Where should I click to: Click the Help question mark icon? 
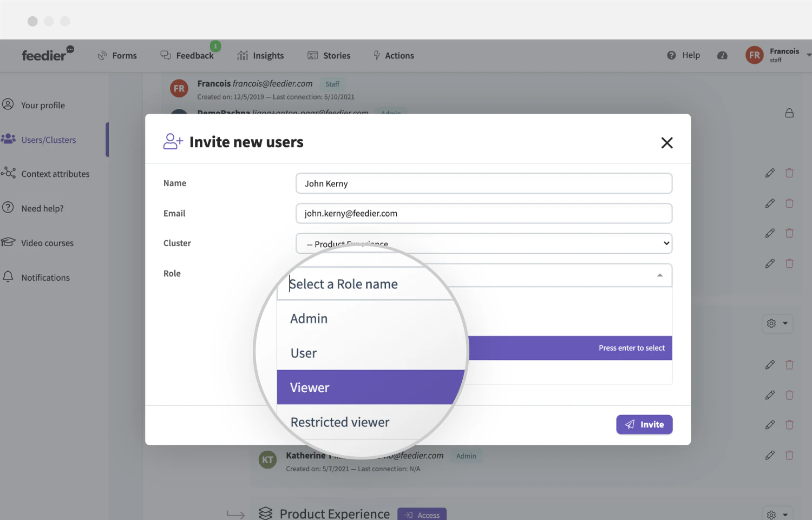[x=671, y=55]
